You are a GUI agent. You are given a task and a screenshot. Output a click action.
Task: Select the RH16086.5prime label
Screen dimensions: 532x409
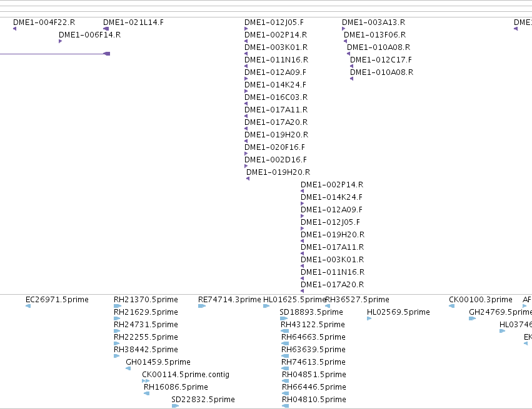tap(176, 387)
